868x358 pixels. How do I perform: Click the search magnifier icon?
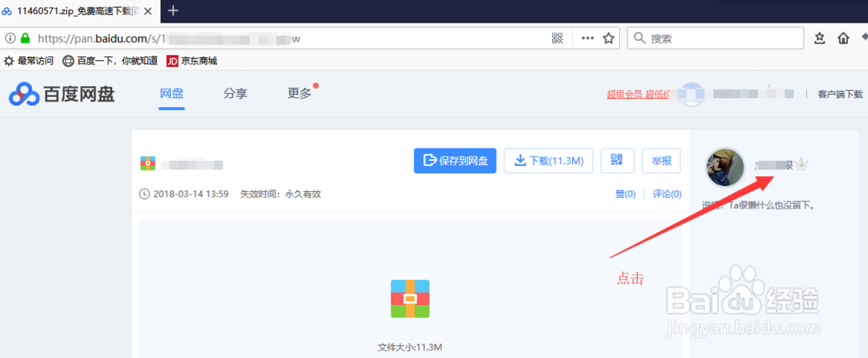640,38
